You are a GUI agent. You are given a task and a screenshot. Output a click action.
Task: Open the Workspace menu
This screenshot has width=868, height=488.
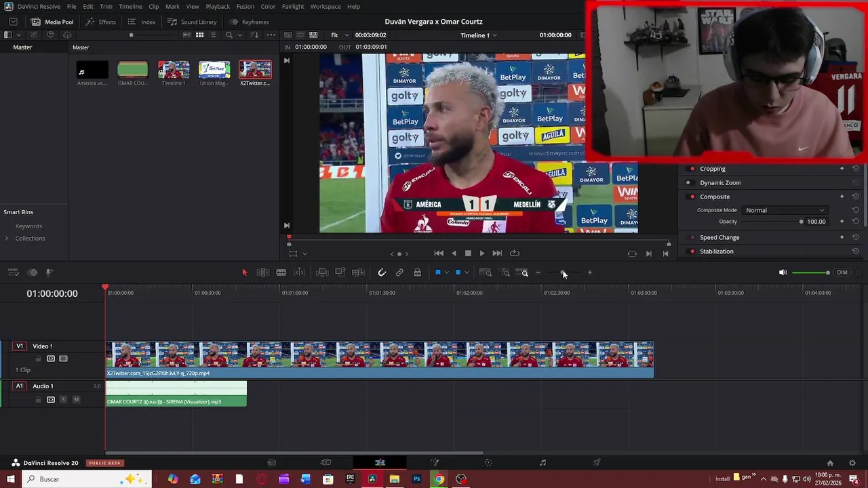click(325, 7)
